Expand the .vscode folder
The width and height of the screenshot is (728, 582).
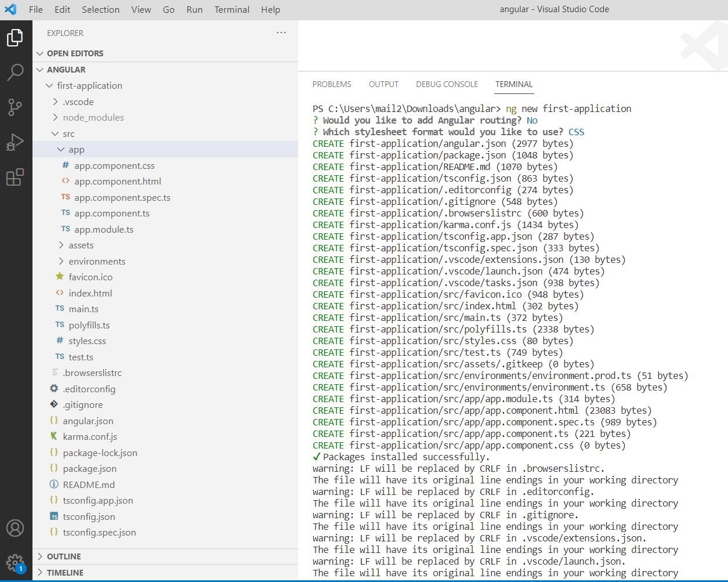click(165, 102)
